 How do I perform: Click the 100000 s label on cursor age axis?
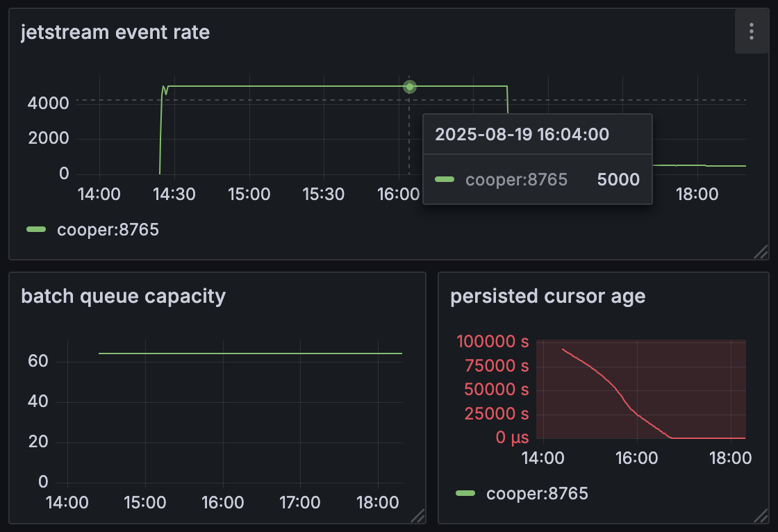tap(492, 342)
